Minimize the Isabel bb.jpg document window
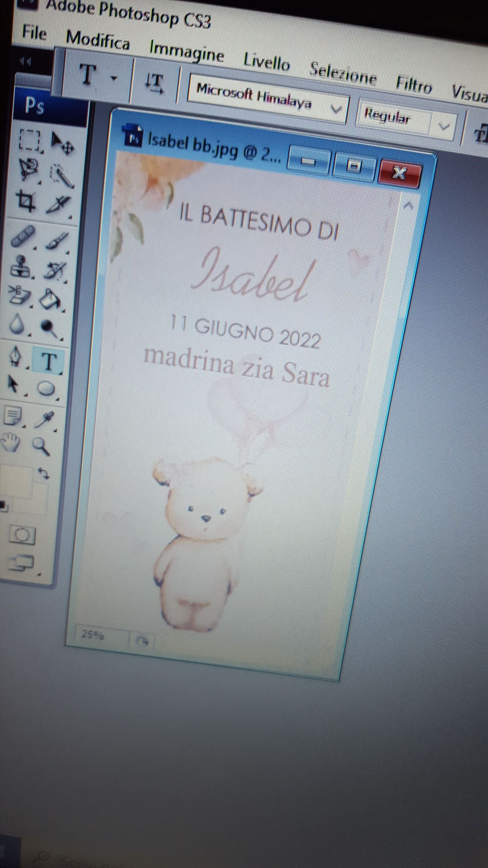This screenshot has height=868, width=488. 309,162
